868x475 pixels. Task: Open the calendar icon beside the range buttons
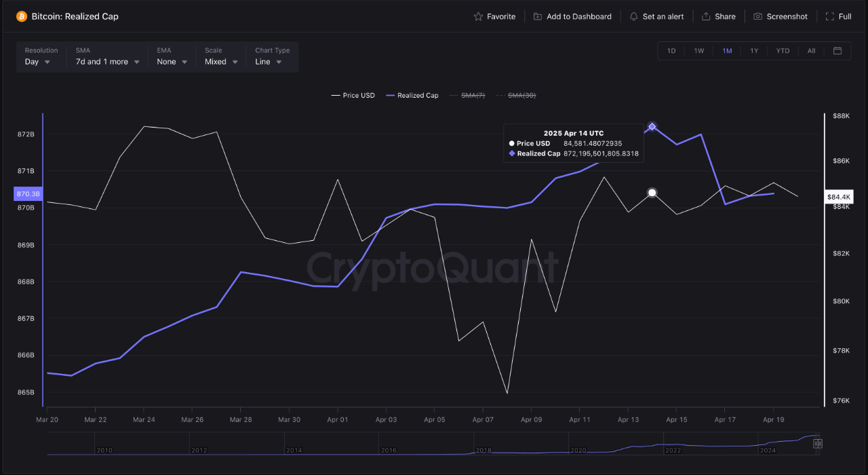coord(837,50)
